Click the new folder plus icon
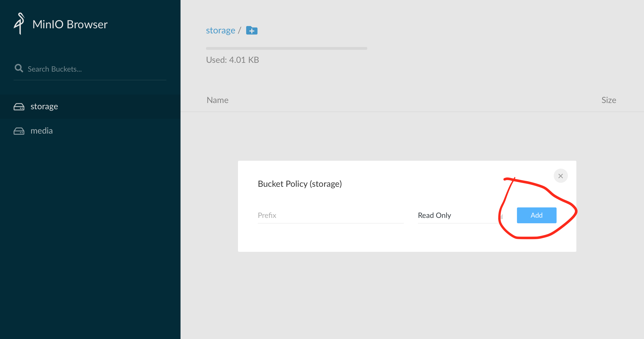Viewport: 644px width, 339px height. [252, 30]
